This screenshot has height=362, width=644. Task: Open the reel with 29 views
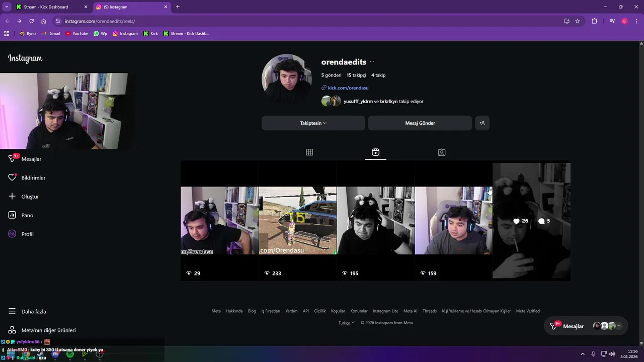click(x=220, y=221)
